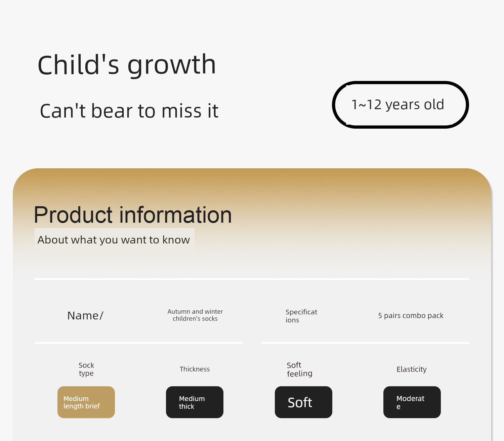Select the Medium length brief gold tag
Viewport: 504px width, 441px height.
86,402
